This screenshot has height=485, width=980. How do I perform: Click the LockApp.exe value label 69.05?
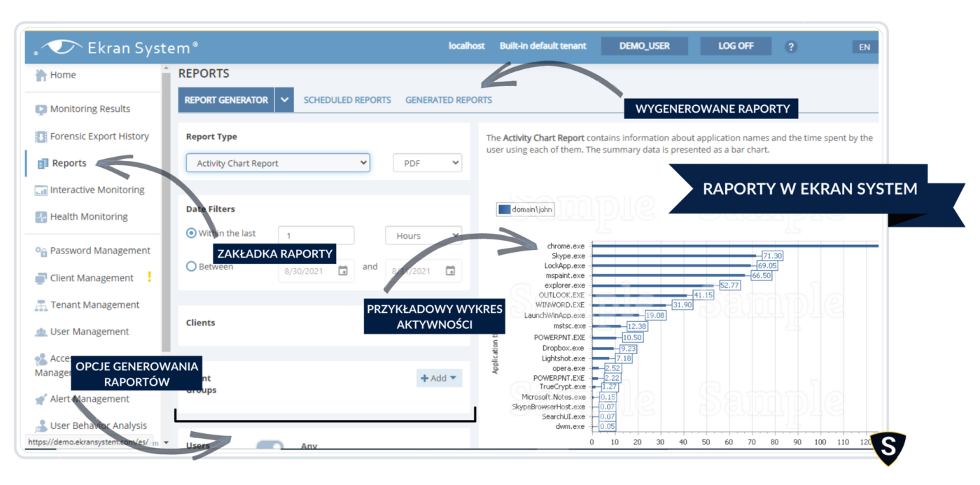[x=767, y=266]
